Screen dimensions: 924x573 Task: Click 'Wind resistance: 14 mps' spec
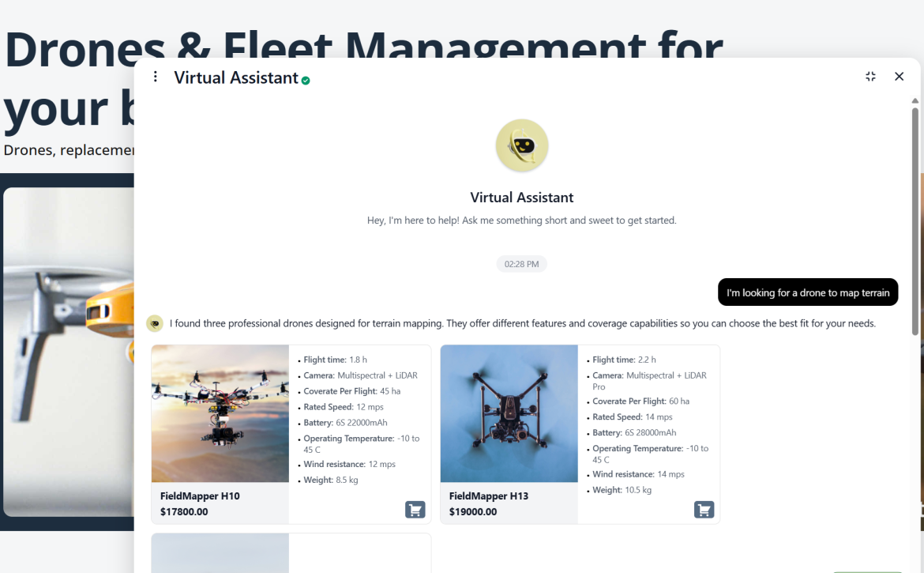click(638, 474)
